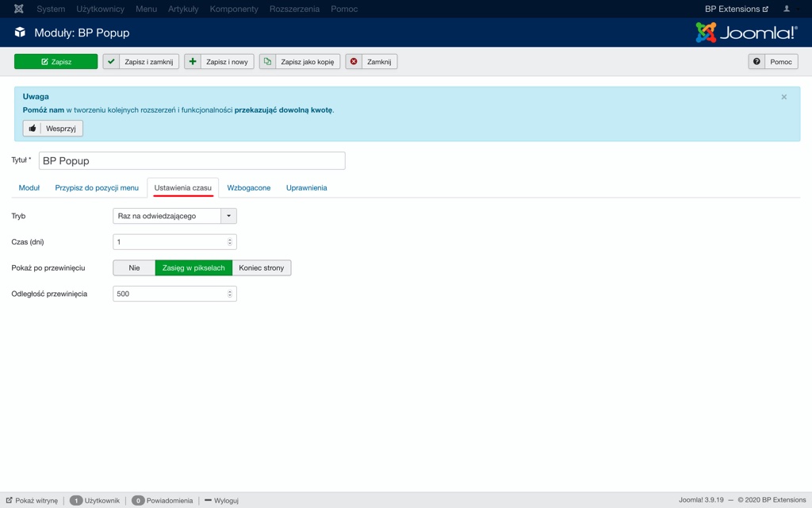Choose Koniec strony scroll option
The image size is (812, 508).
(262, 267)
